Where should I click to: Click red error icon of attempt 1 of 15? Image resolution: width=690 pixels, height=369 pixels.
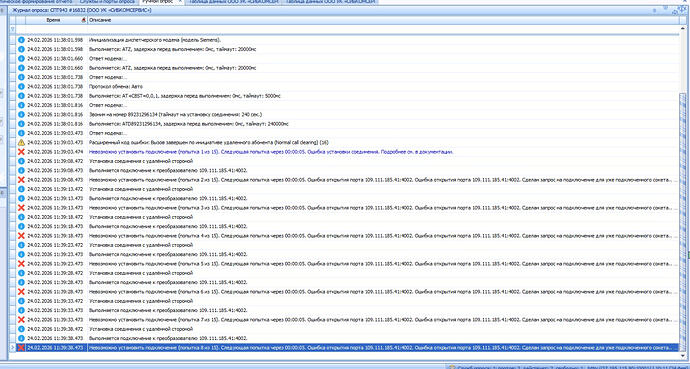(x=21, y=152)
